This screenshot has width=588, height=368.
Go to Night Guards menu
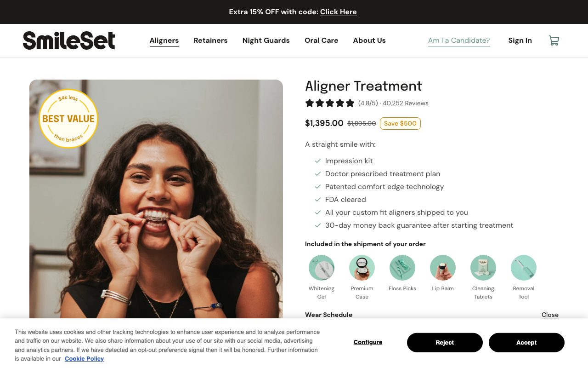pos(266,40)
